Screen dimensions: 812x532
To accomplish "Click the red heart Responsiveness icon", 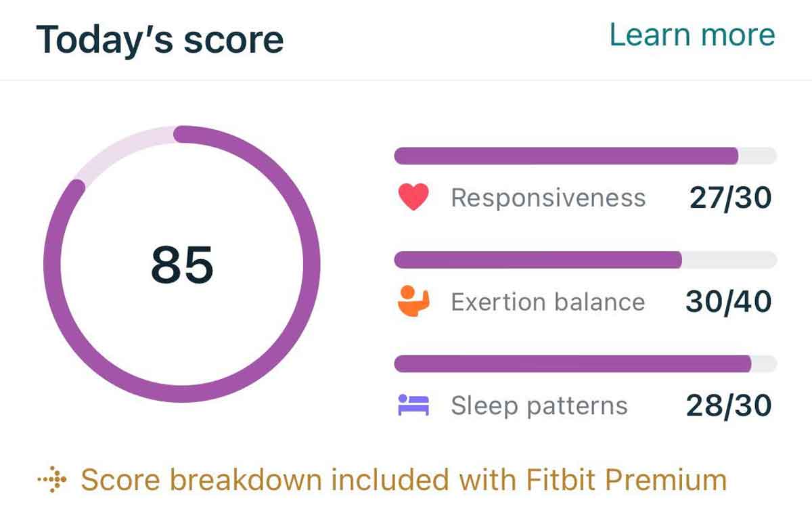I will pos(413,198).
